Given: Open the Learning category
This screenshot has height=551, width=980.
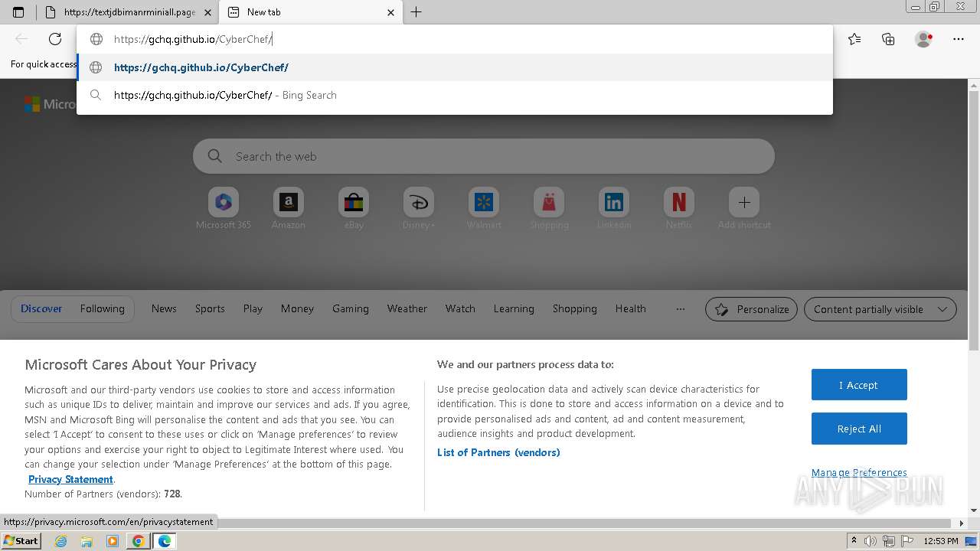Looking at the screenshot, I should 514,309.
